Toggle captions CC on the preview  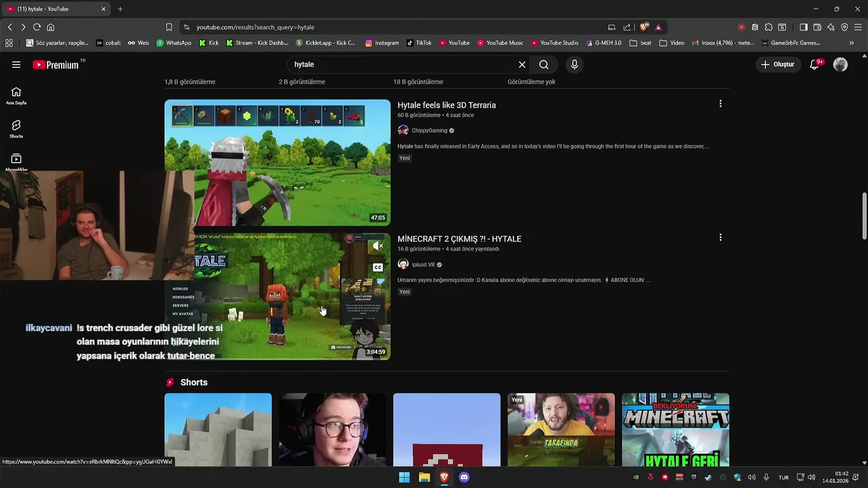[x=378, y=267]
